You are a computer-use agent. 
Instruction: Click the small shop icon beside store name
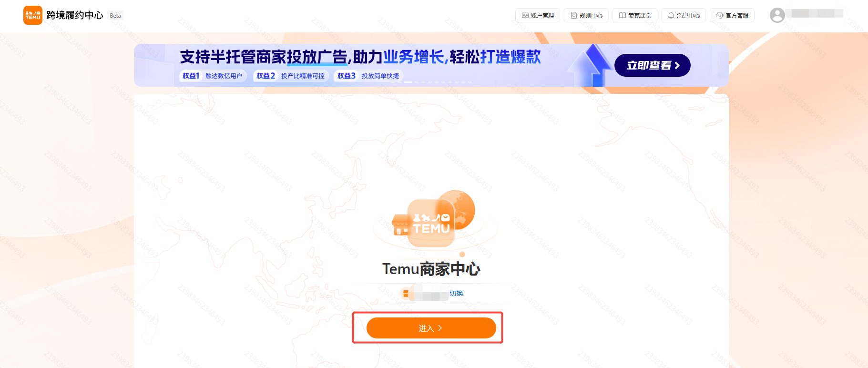click(406, 294)
